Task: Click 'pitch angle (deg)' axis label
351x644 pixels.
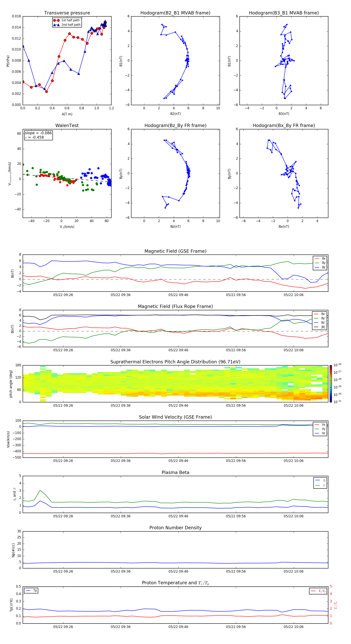Action: [x=11, y=384]
